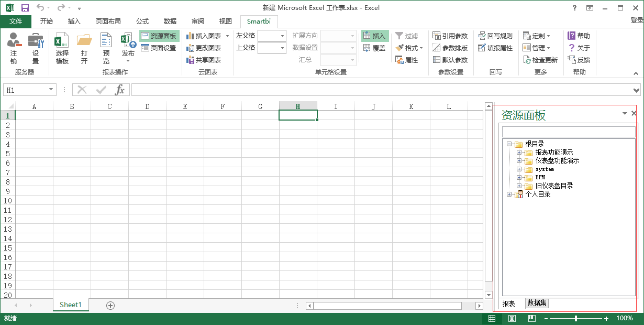Viewport: 644px width, 325px height.
Task: Click zoom in plus button
Action: click(x=606, y=319)
